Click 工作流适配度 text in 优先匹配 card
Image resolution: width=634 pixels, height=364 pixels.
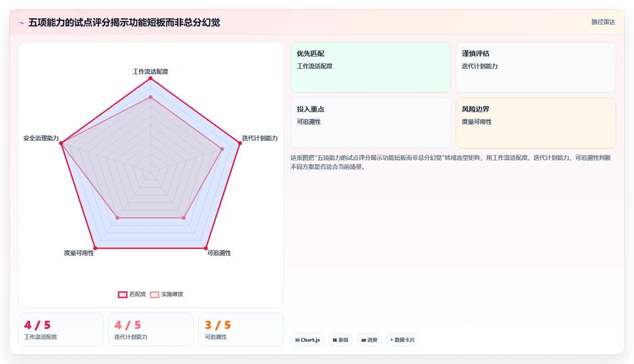315,66
